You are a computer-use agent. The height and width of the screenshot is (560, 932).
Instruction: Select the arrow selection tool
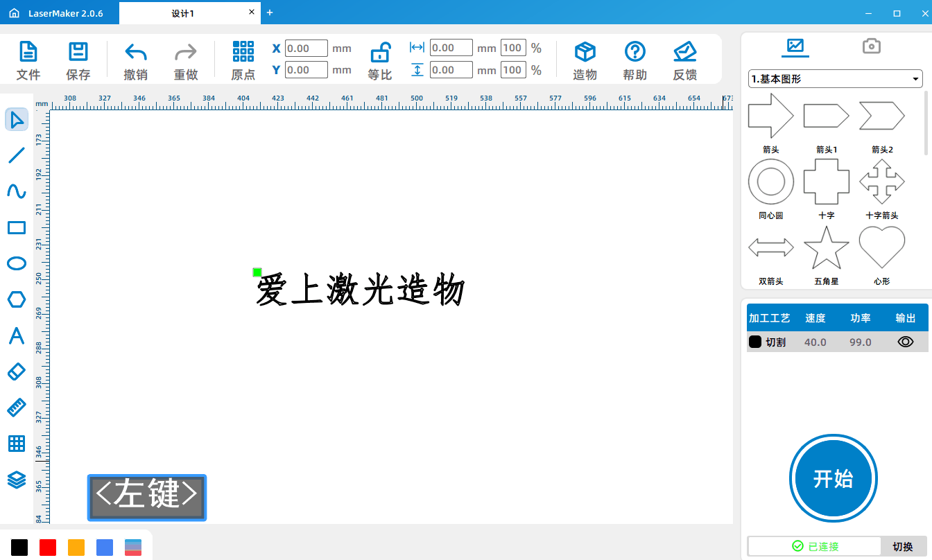[x=17, y=119]
